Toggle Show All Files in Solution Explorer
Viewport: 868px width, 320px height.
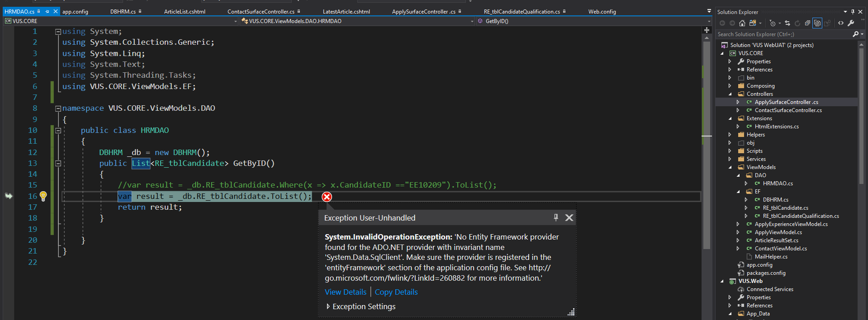[817, 23]
